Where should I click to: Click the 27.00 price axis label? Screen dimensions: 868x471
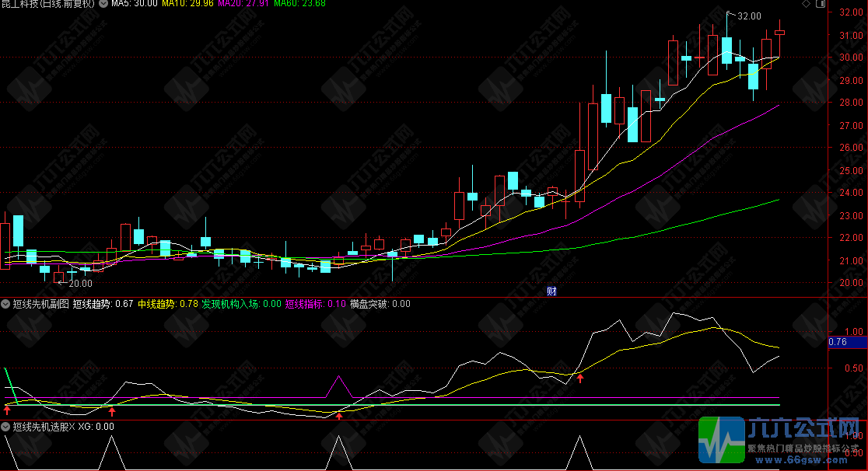[851, 125]
